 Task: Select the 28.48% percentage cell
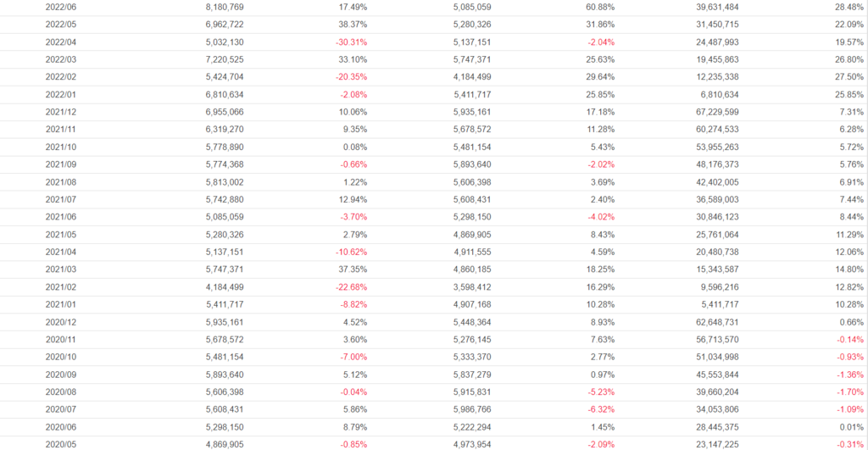(x=849, y=7)
